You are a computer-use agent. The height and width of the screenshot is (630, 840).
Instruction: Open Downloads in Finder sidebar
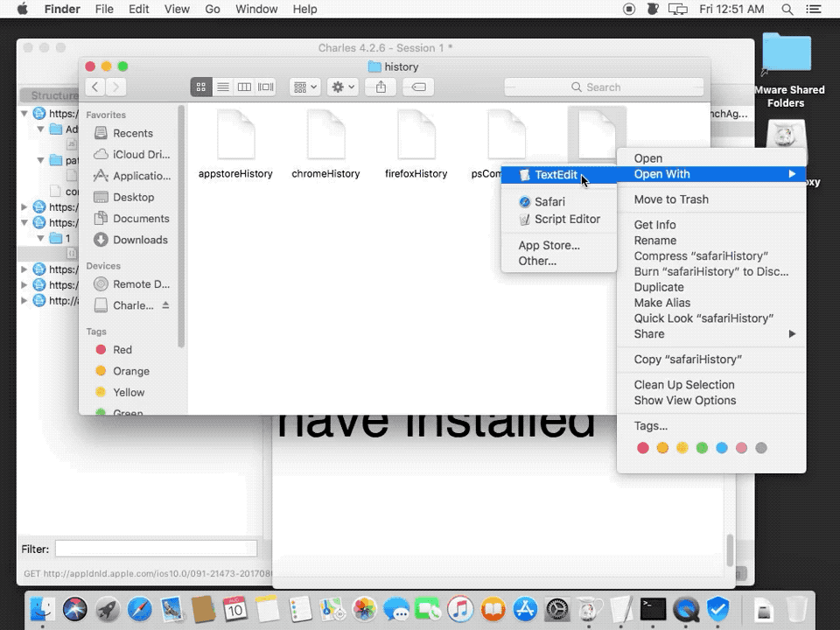click(130, 240)
